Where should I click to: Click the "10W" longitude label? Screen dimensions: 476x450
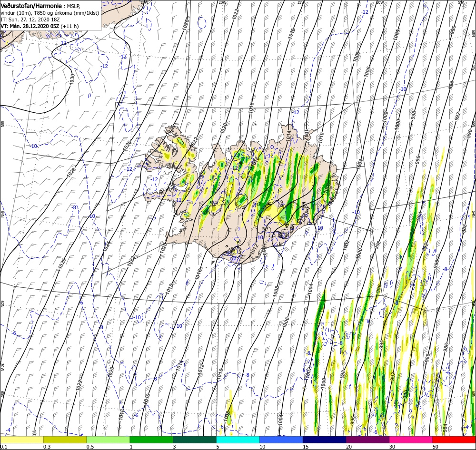(x=380, y=2)
